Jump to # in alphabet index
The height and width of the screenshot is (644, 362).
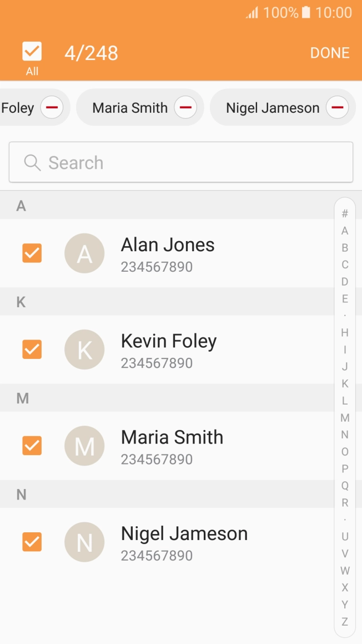click(345, 213)
